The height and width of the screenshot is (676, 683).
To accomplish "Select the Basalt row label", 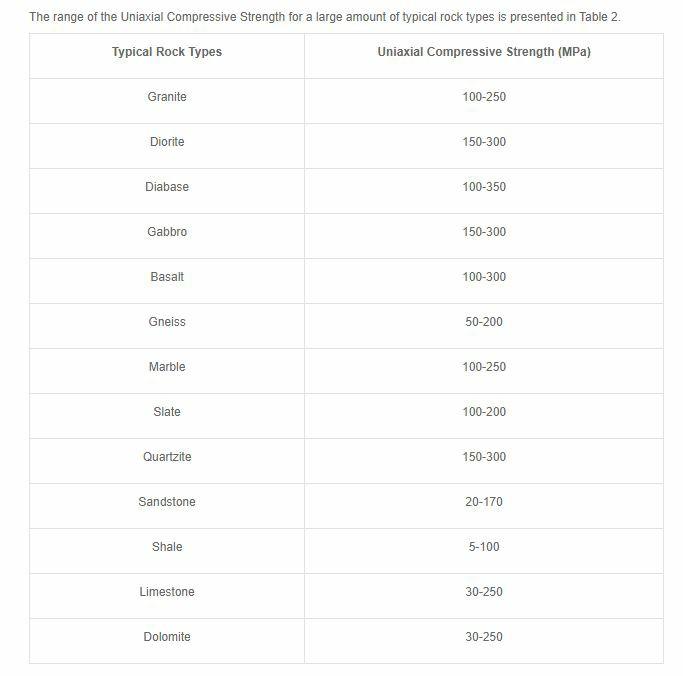I will coord(167,277).
